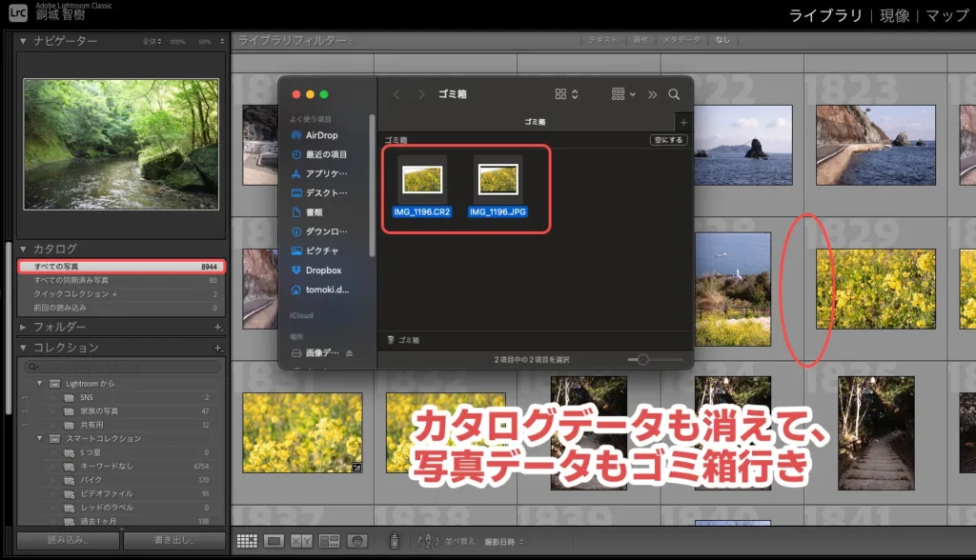Select the Painter spray-can tool
This screenshot has height=560, width=976.
pos(395,541)
